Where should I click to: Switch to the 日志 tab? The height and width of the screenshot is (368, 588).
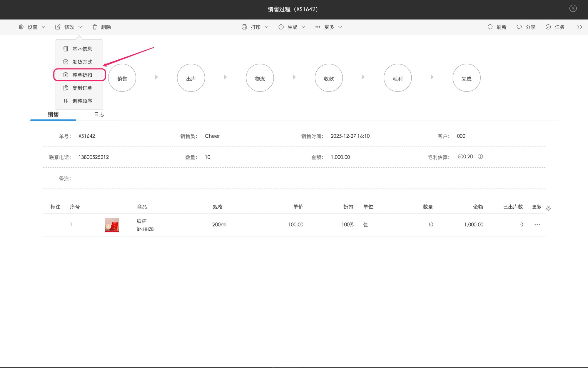(x=99, y=114)
